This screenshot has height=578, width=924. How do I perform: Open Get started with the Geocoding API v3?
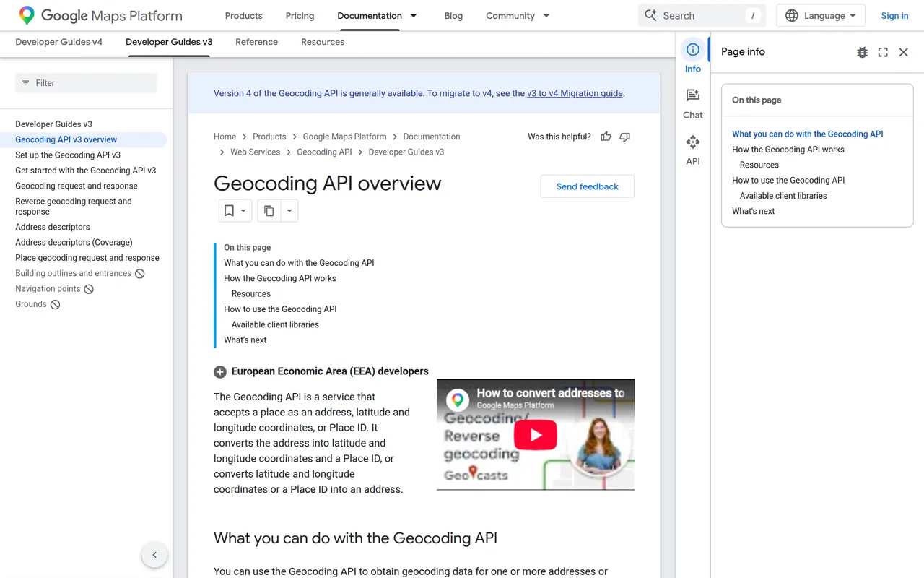[x=86, y=171]
